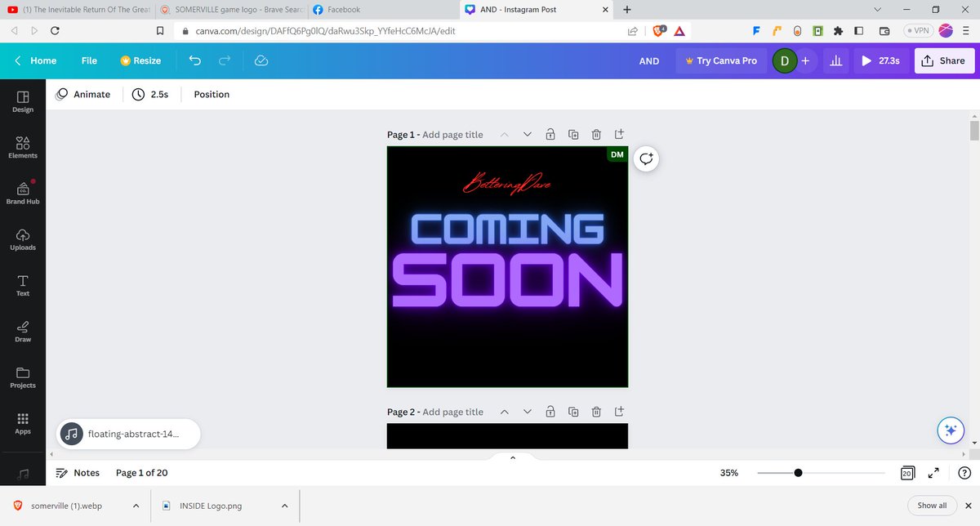The height and width of the screenshot is (526, 980).
Task: Open the Canva Assistant sparkle button
Action: click(949, 430)
